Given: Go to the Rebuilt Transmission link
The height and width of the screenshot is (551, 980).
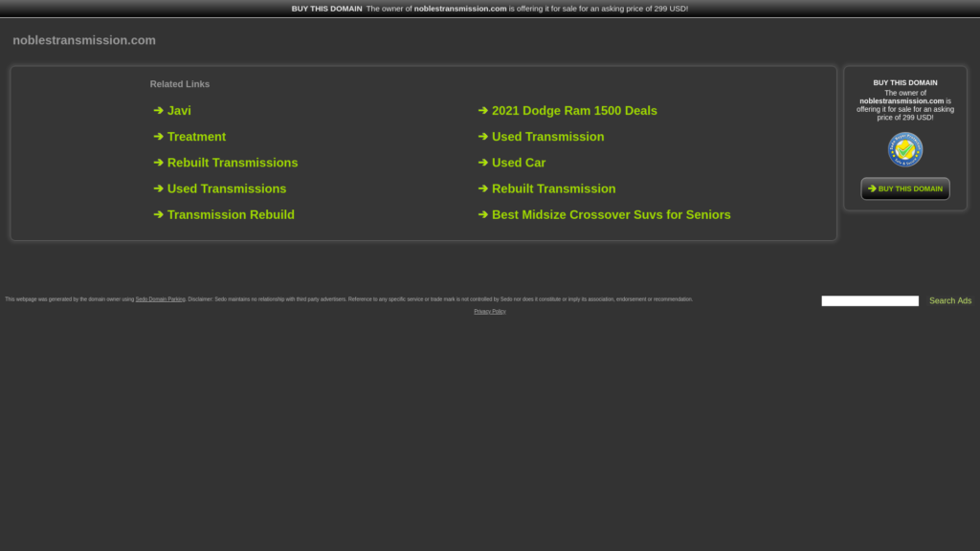Looking at the screenshot, I should [553, 188].
